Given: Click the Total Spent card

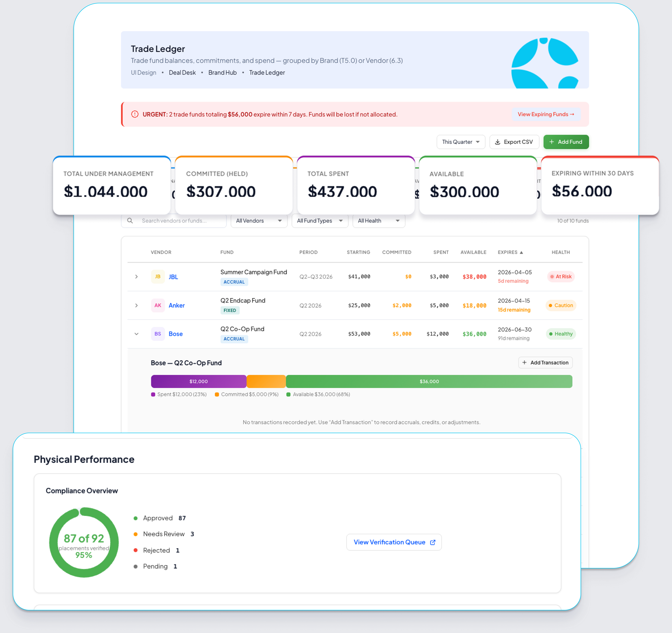Looking at the screenshot, I should (x=356, y=186).
